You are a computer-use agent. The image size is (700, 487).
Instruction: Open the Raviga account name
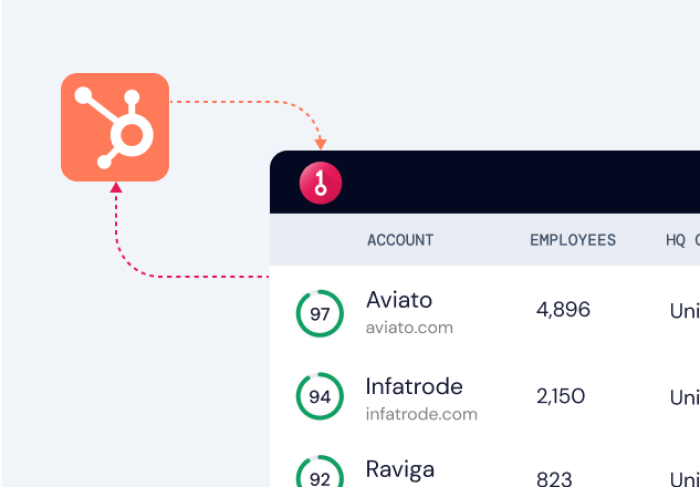click(x=400, y=470)
